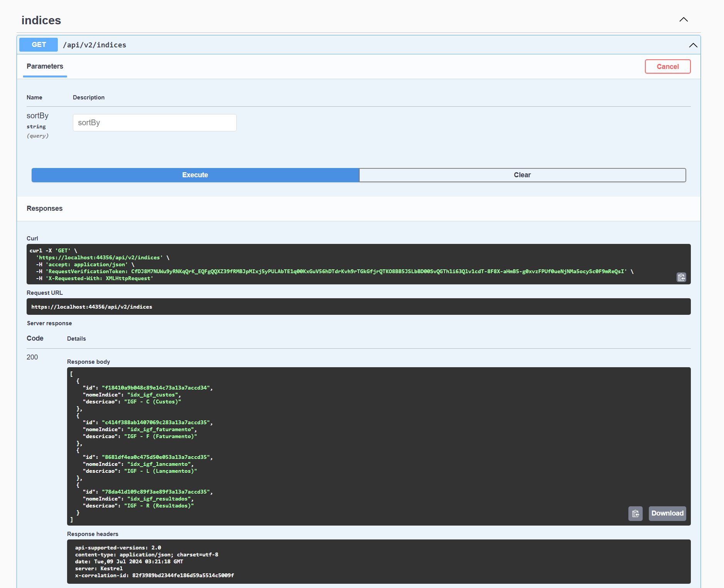Screen dimensions: 724x588
Task: Execute the API request
Action: click(x=195, y=175)
